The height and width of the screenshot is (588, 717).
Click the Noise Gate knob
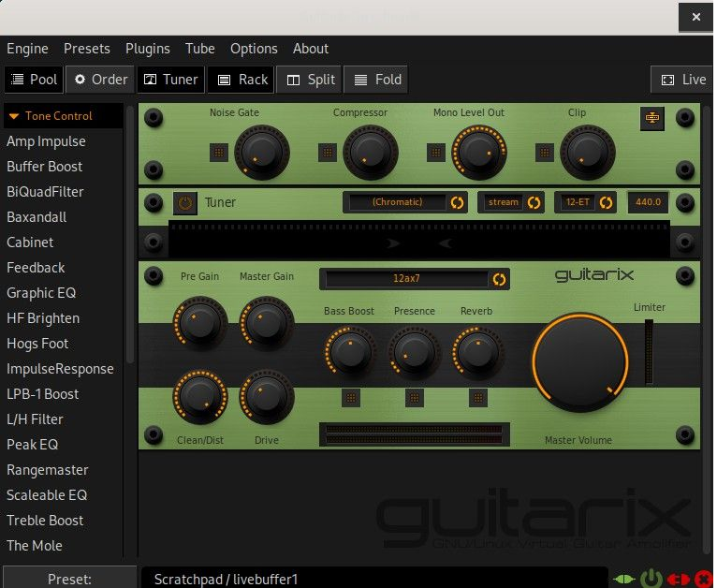(262, 153)
